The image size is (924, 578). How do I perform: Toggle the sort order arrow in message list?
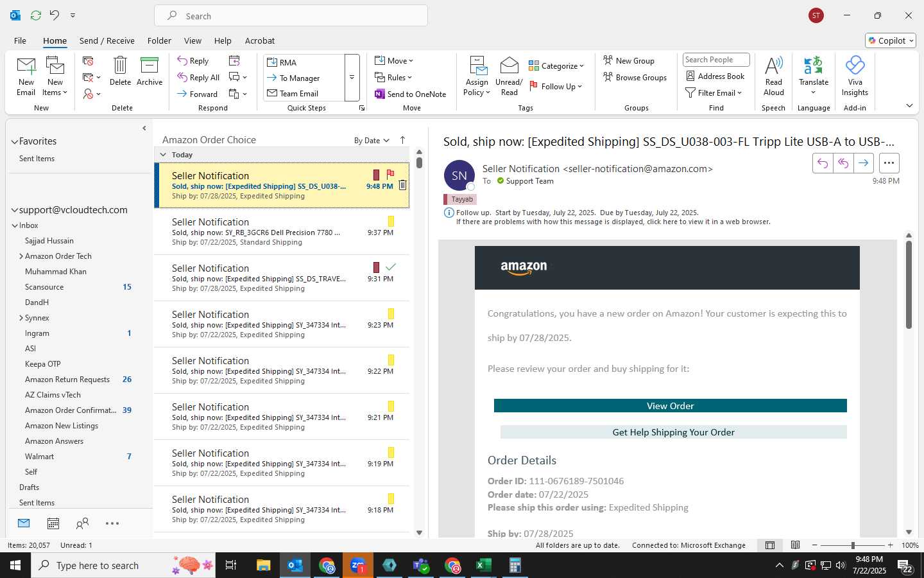(x=402, y=140)
